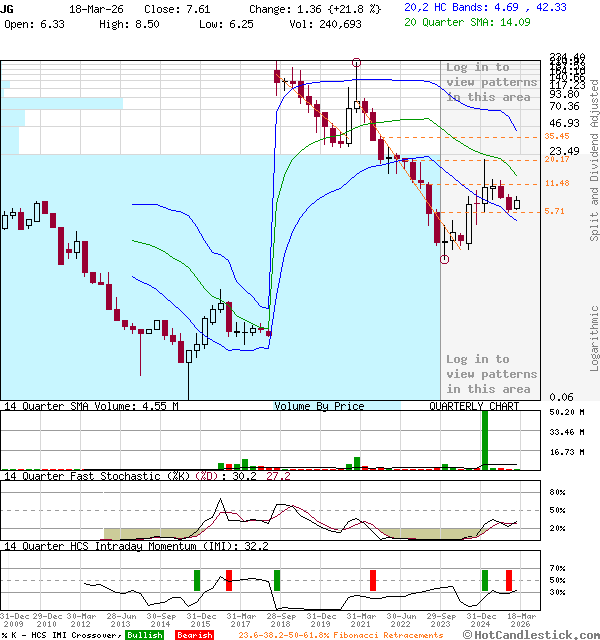The image size is (600, 640).
Task: Click the 5.71 Fibonacci level label
Action: tap(555, 211)
